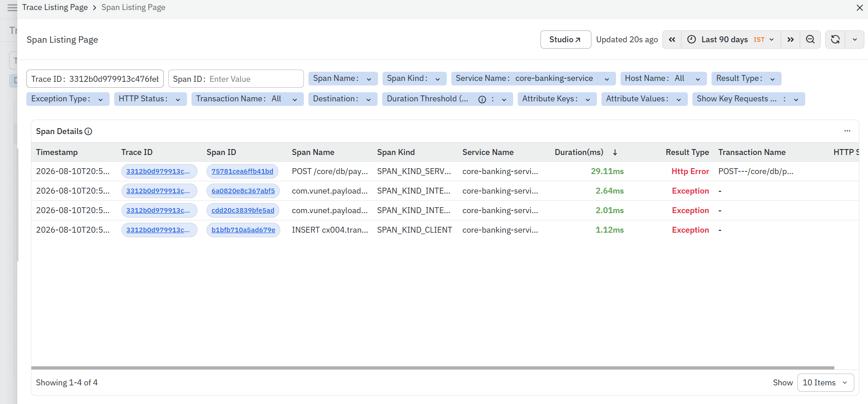Go to Trace Listing Page breadcrumb
The height and width of the screenshot is (404, 868).
click(x=55, y=7)
